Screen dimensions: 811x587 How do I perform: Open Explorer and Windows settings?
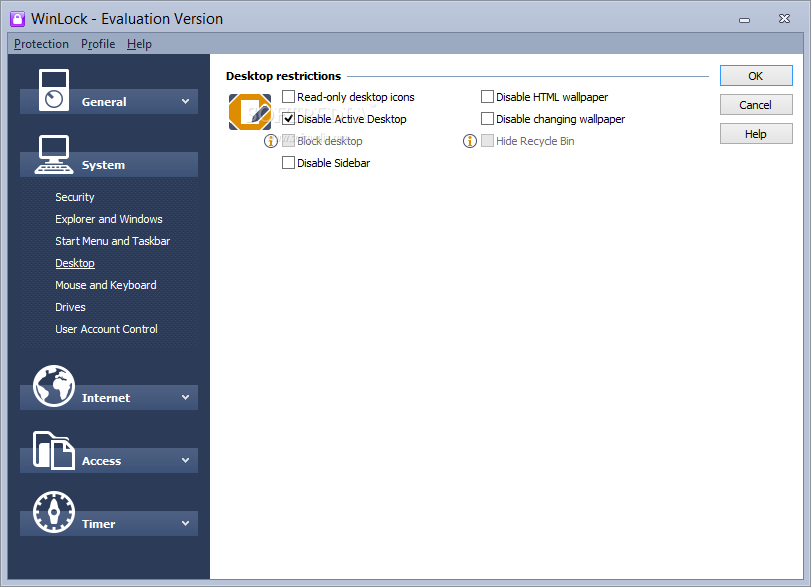109,219
